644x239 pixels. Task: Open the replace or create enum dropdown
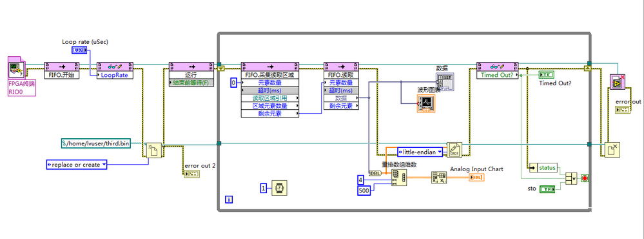click(x=77, y=165)
